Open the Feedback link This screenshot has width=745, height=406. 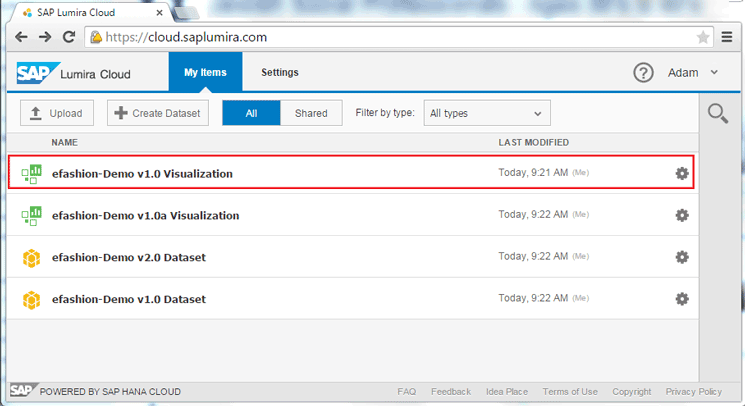[451, 392]
